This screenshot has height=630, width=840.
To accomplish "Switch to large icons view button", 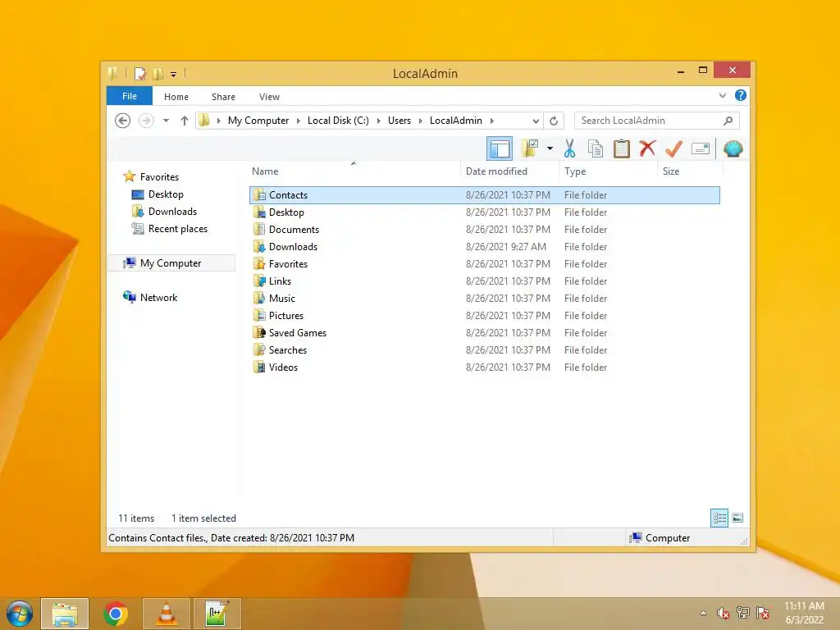I will point(737,518).
